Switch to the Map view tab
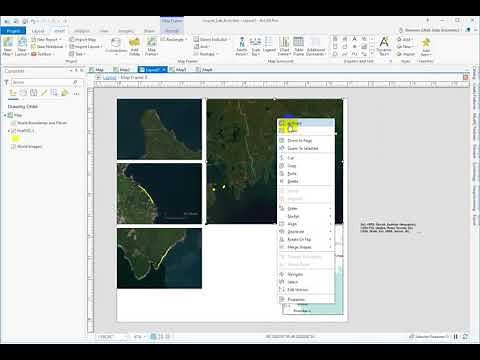 [x=97, y=70]
